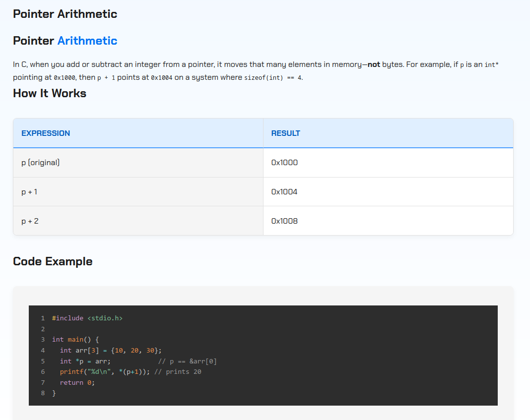Viewport: 530px width, 420px height.
Task: Click inline code 'sizeof(int) == 4'
Action: [x=273, y=78]
